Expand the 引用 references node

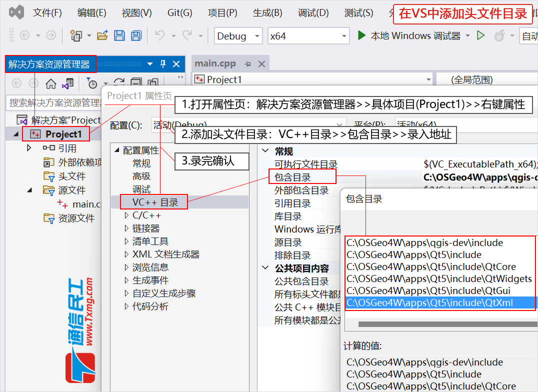click(29, 148)
